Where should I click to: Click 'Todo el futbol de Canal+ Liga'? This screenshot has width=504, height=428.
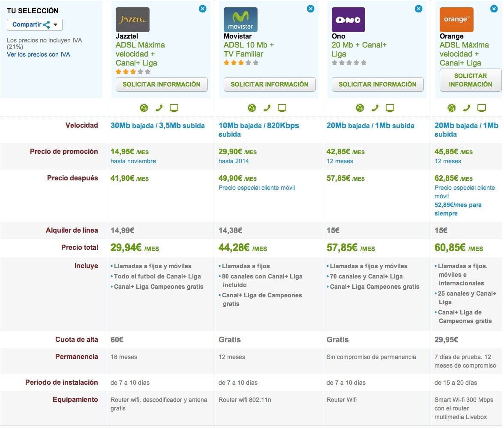pos(157,276)
